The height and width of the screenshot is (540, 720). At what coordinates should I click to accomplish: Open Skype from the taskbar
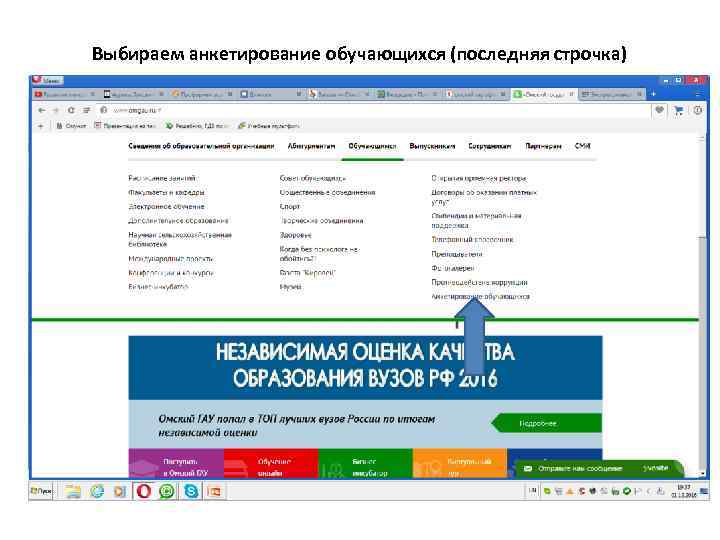coord(191,491)
